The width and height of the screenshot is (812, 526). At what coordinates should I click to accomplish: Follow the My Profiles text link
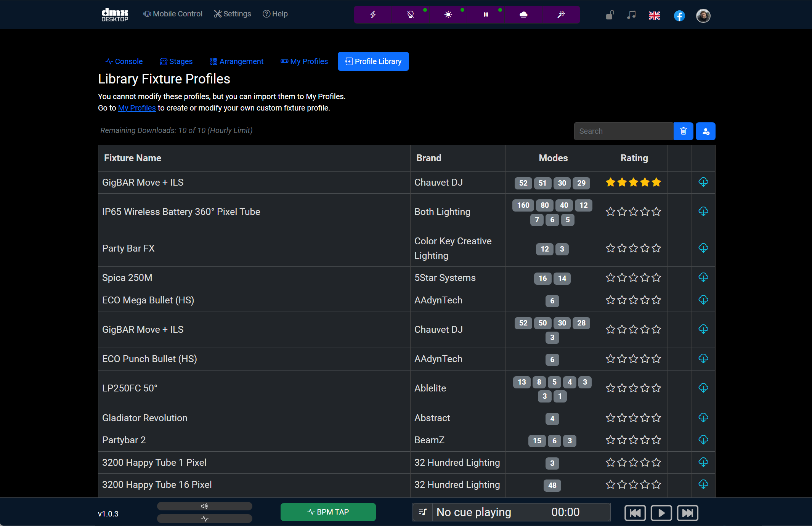137,108
